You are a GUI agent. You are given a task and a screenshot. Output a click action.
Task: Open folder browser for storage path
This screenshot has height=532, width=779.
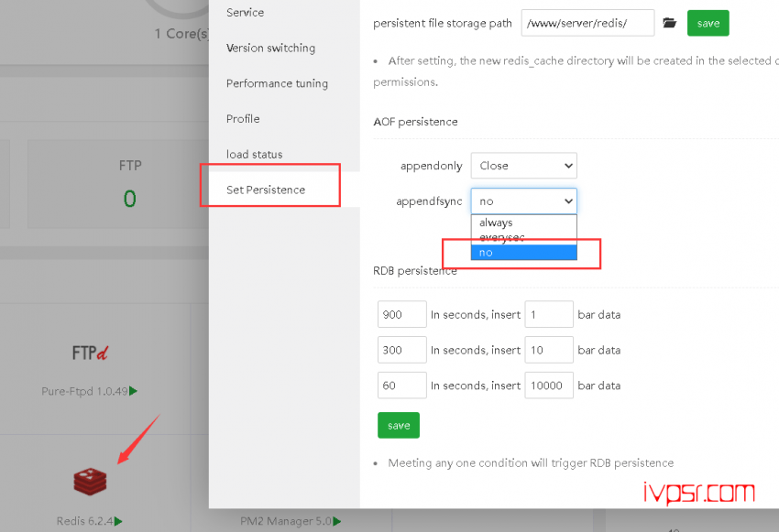point(670,23)
